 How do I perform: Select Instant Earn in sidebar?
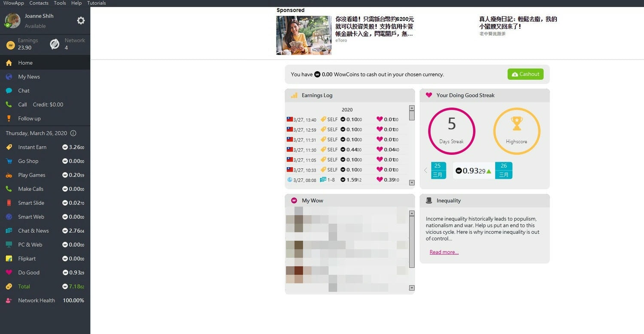(32, 147)
